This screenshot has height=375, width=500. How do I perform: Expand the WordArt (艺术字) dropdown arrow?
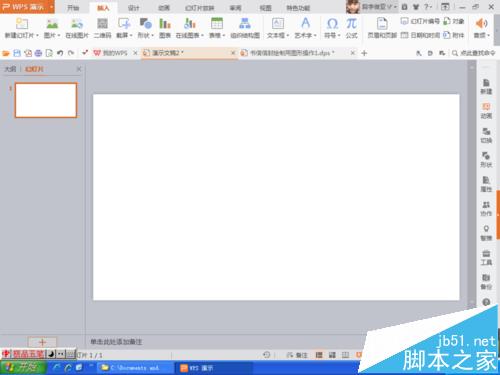click(315, 35)
